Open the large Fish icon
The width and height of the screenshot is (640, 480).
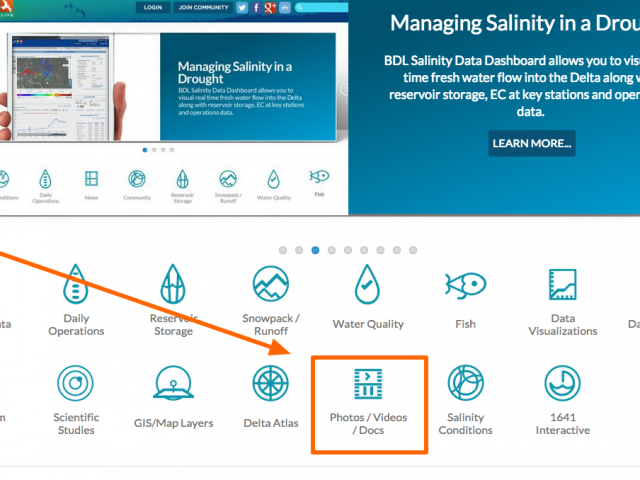point(465,284)
